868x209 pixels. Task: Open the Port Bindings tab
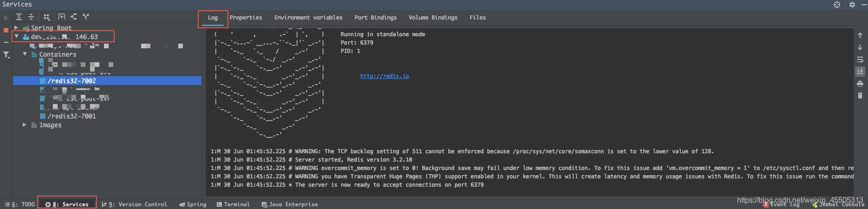click(376, 18)
